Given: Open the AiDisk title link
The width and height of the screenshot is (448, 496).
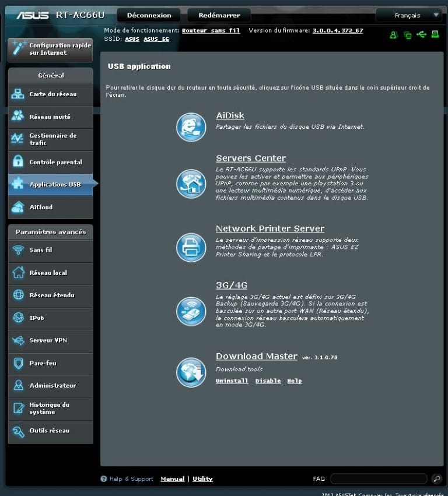Looking at the screenshot, I should [230, 115].
